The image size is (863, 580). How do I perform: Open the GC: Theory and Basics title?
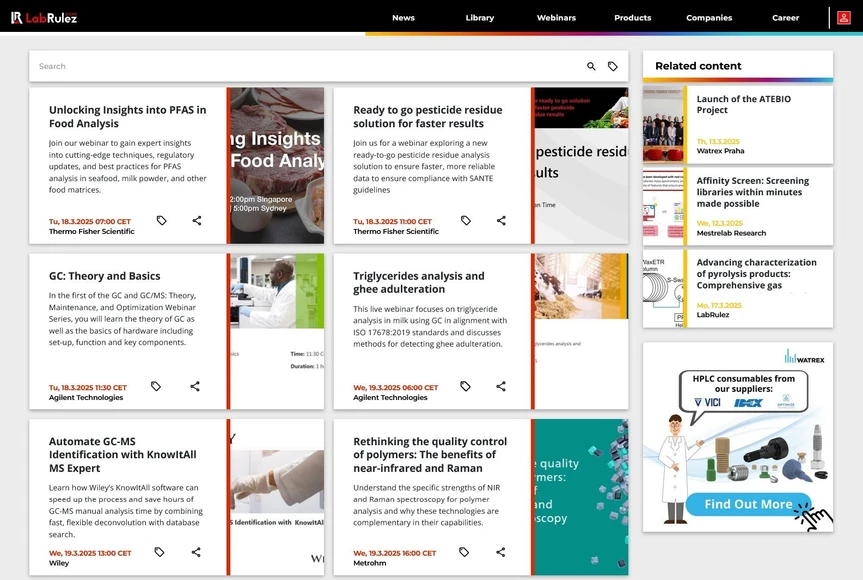click(105, 276)
